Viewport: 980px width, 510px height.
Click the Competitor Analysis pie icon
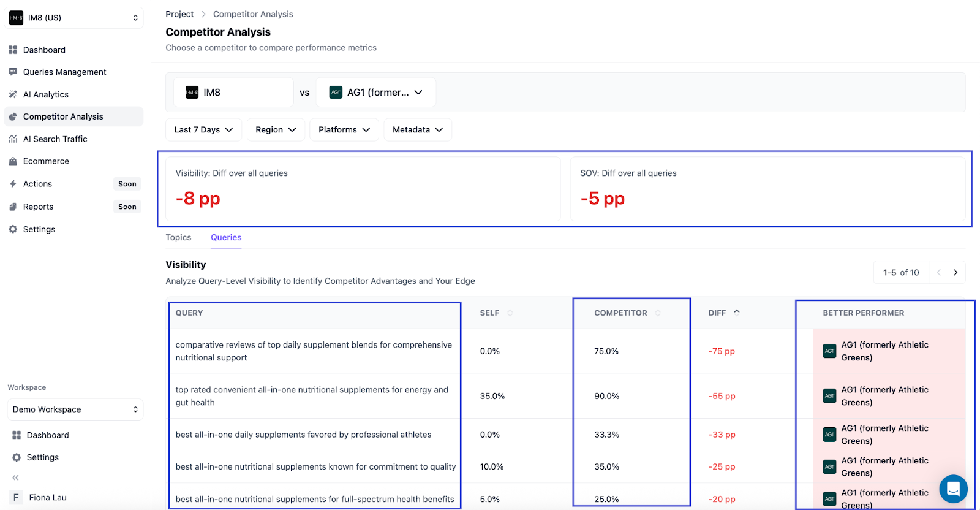coord(13,116)
